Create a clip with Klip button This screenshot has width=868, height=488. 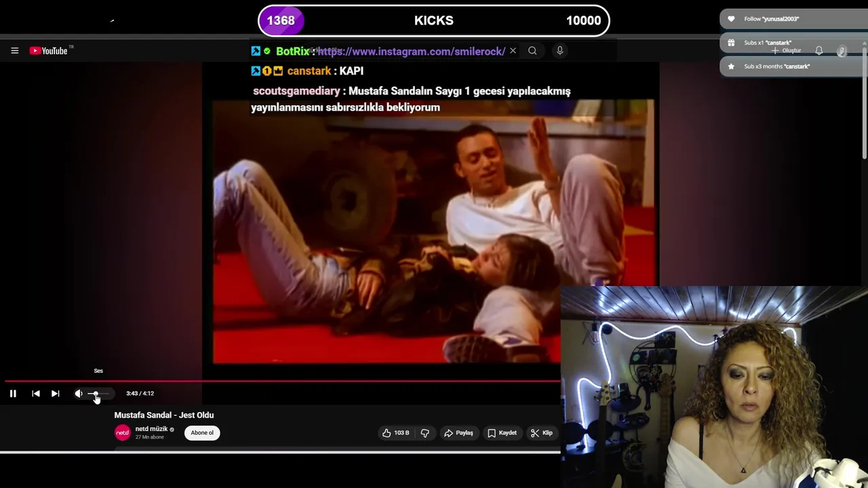point(541,432)
